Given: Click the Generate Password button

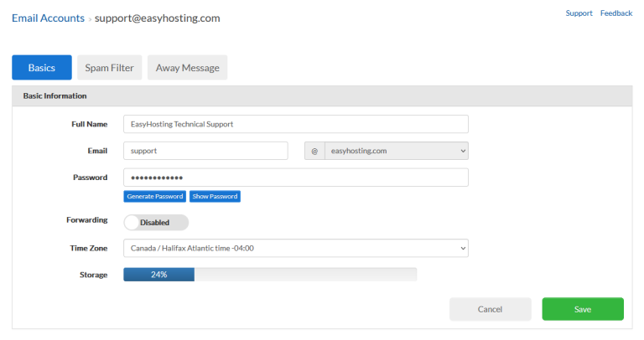Looking at the screenshot, I should coord(155,197).
